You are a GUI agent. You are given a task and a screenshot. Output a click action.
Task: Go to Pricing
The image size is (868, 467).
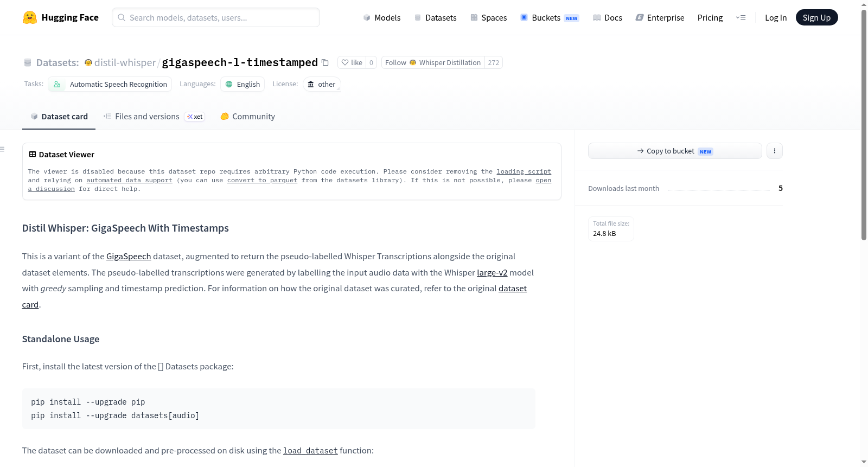point(710,17)
